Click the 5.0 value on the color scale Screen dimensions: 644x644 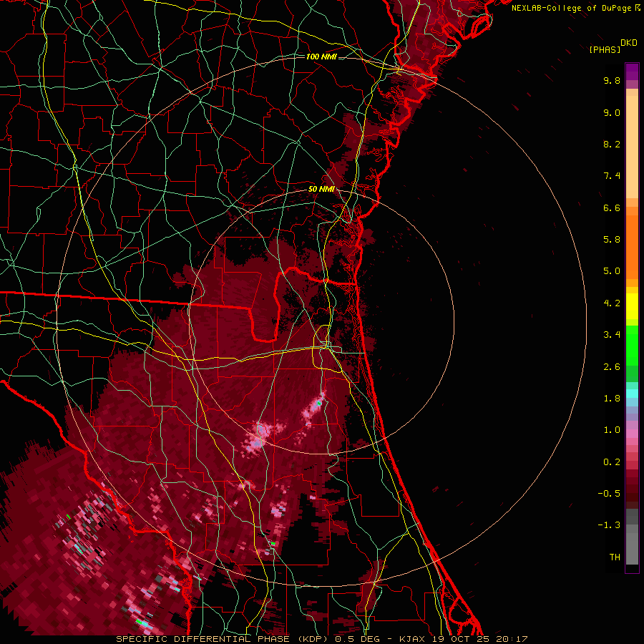[612, 271]
